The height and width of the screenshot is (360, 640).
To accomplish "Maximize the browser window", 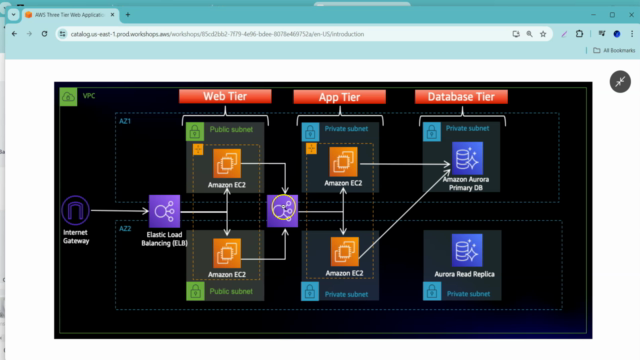I will click(612, 15).
